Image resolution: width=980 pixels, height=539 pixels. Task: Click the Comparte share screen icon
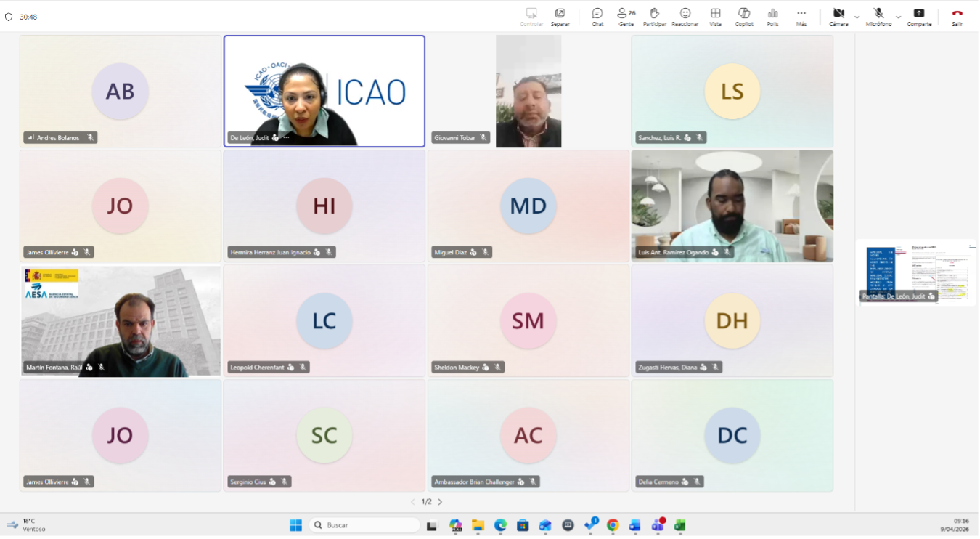(x=918, y=16)
